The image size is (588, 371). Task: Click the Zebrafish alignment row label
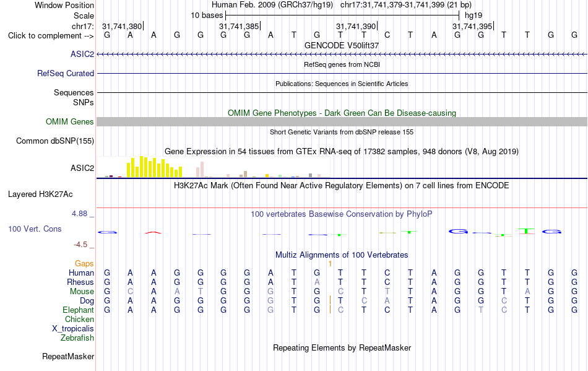[x=77, y=338]
